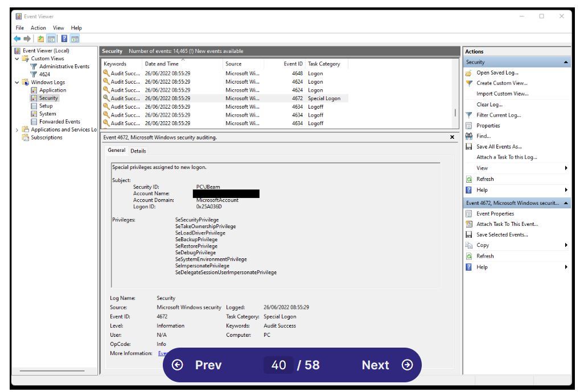Switch to the General tab
584x392 pixels.
click(117, 150)
